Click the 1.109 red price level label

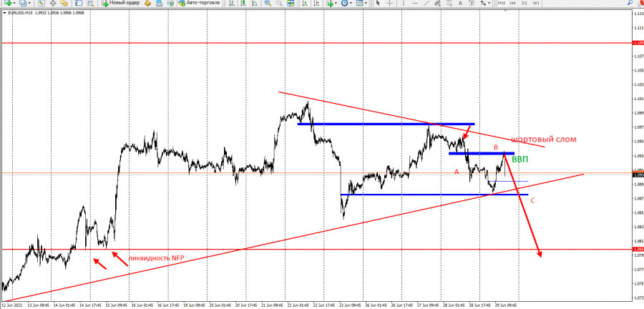pyautogui.click(x=638, y=43)
